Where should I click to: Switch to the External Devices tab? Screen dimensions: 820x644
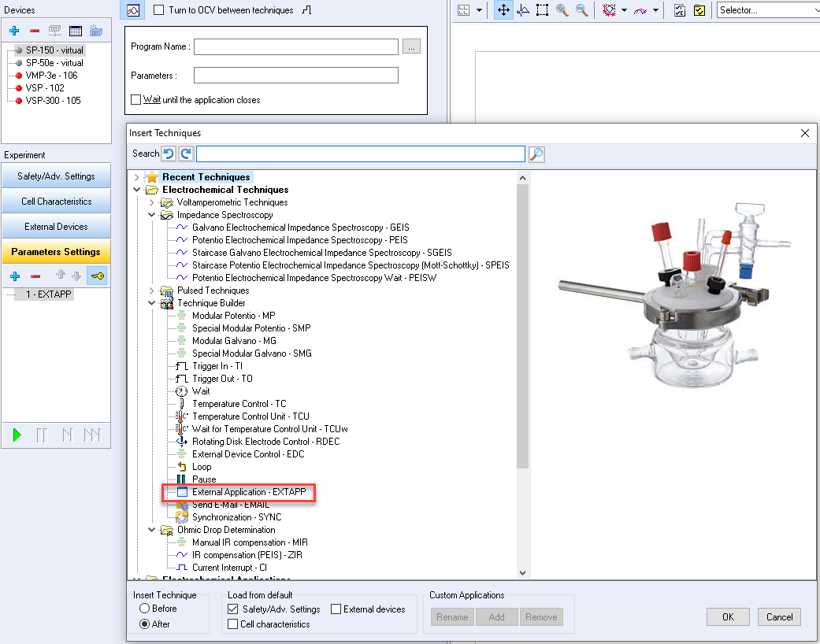click(56, 227)
